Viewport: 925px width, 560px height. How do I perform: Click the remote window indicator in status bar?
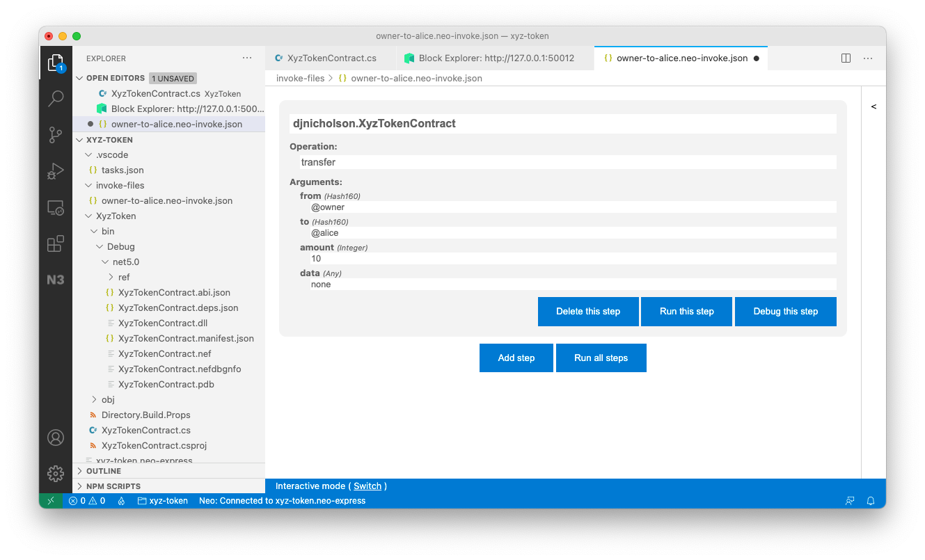50,500
